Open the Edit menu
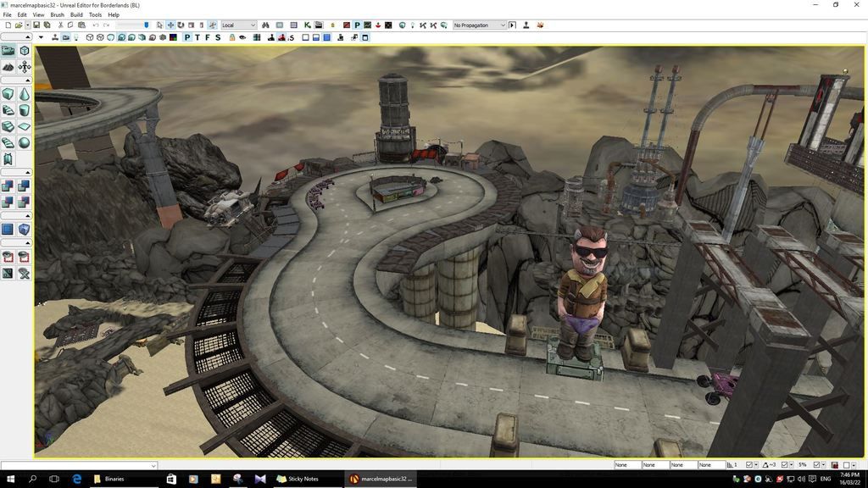This screenshot has height=488, width=868. coord(22,15)
